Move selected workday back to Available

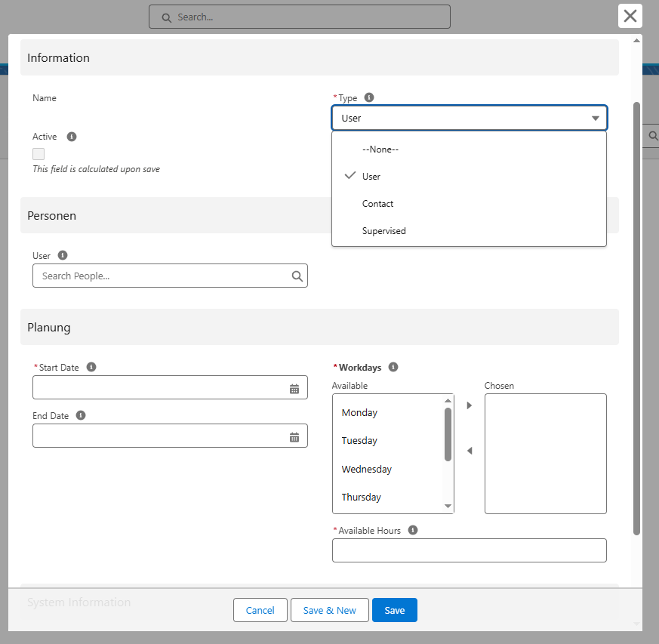point(470,451)
